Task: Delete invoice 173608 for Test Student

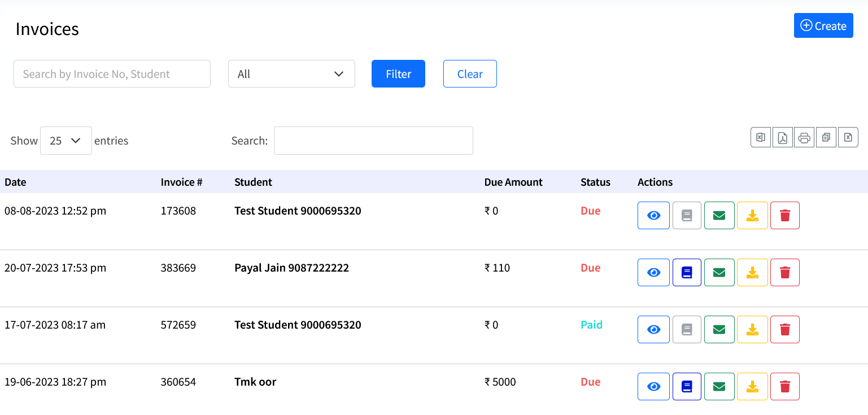Action: tap(784, 215)
